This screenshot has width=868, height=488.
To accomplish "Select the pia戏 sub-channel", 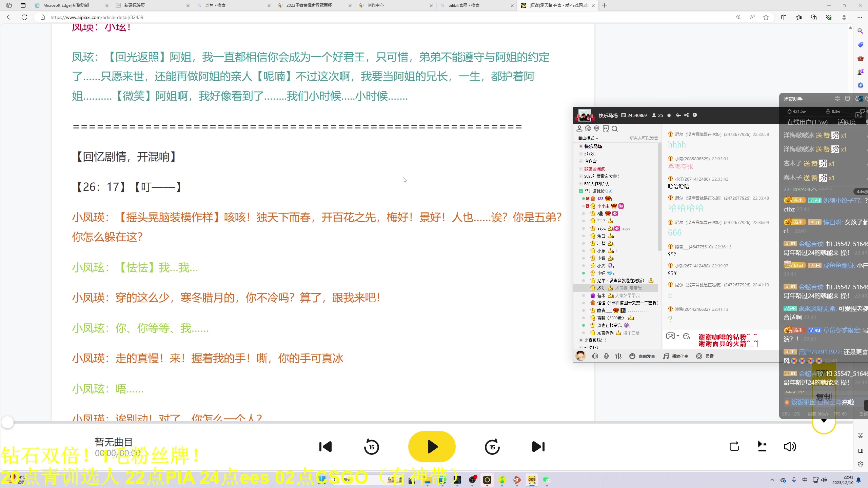I will pyautogui.click(x=589, y=154).
